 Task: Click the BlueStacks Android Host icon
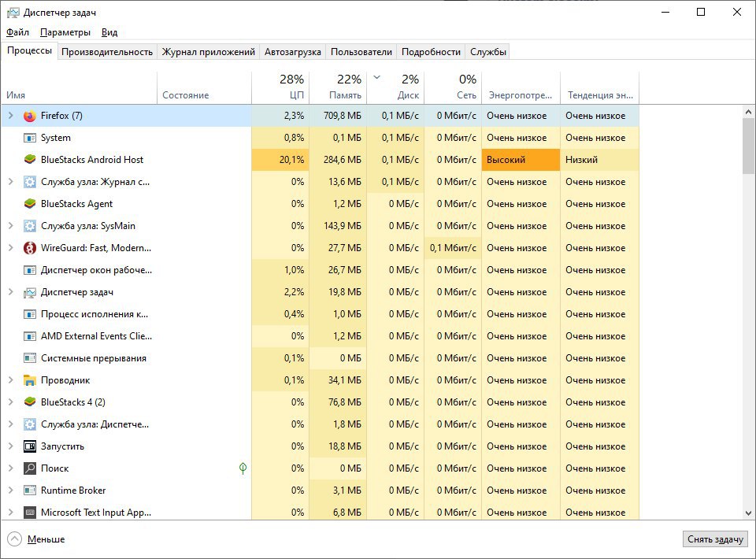(x=30, y=160)
